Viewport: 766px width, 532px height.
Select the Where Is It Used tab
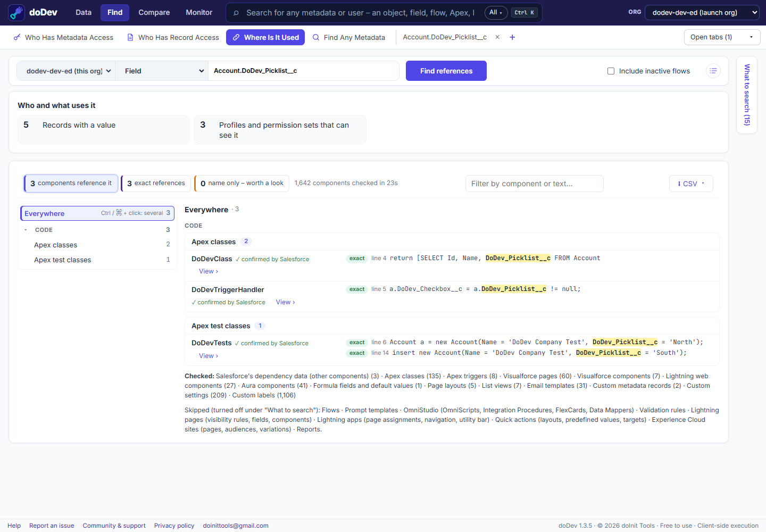click(265, 37)
